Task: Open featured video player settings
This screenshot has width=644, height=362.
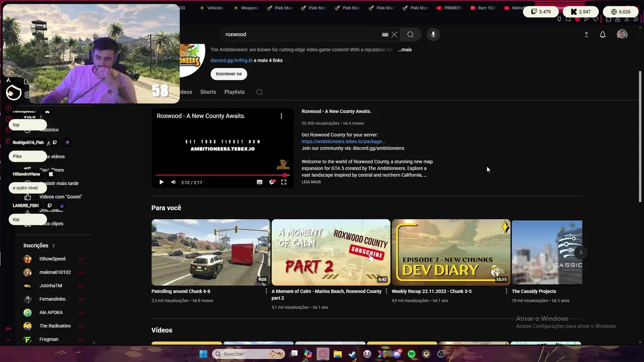Action: pyautogui.click(x=272, y=182)
